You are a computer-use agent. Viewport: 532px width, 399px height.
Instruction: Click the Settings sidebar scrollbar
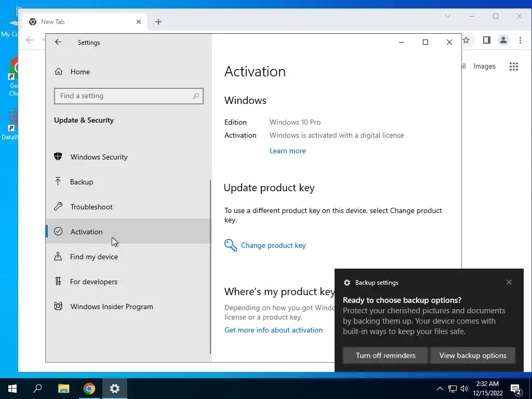[x=210, y=267]
